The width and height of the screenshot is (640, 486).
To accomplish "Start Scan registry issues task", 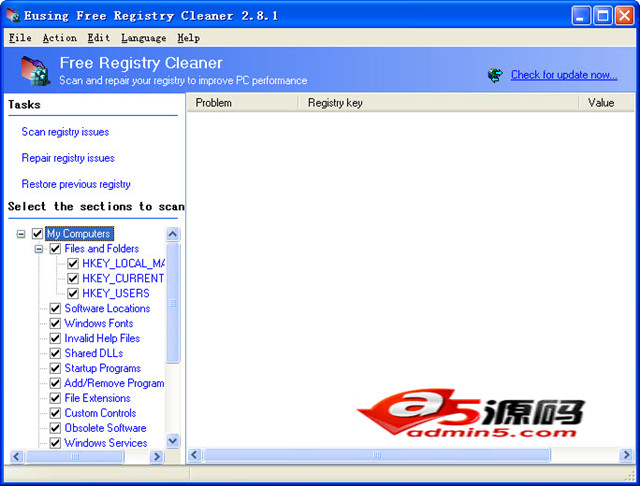I will pos(65,132).
